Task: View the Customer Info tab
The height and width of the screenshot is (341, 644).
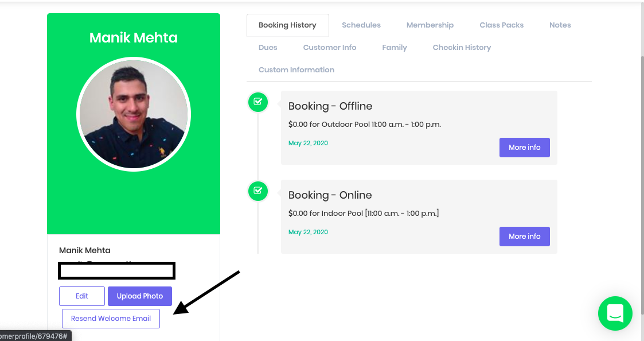Action: 330,48
